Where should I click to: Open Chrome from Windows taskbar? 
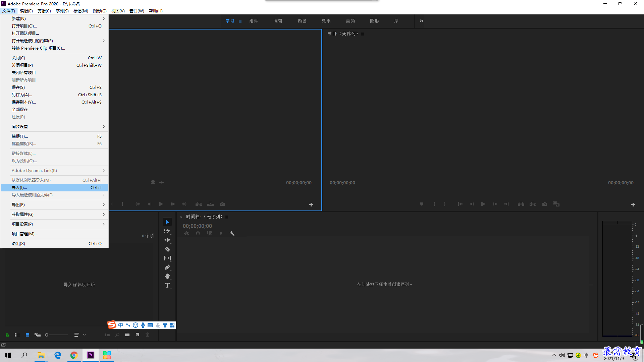(x=74, y=355)
